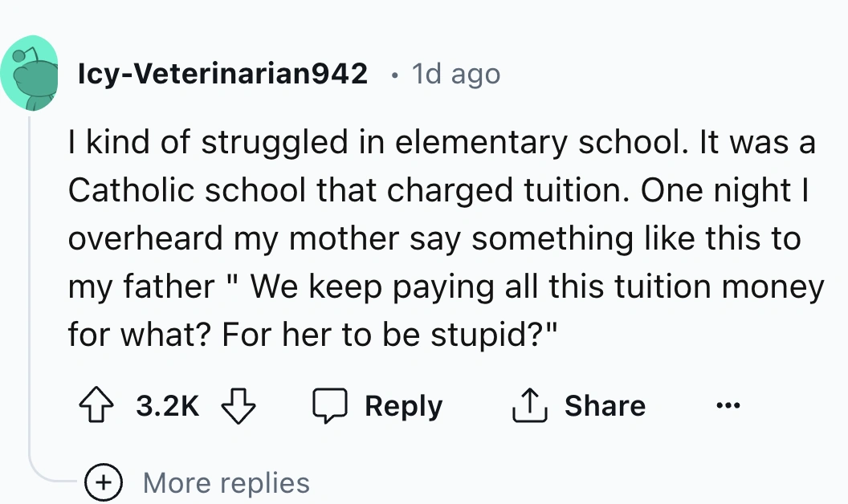Open the three-dot more options menu
This screenshot has height=504, width=848.
[x=729, y=404]
